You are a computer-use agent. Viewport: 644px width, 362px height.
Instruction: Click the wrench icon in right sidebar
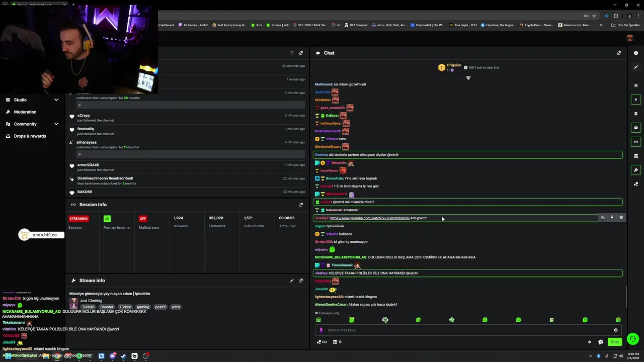point(636,170)
